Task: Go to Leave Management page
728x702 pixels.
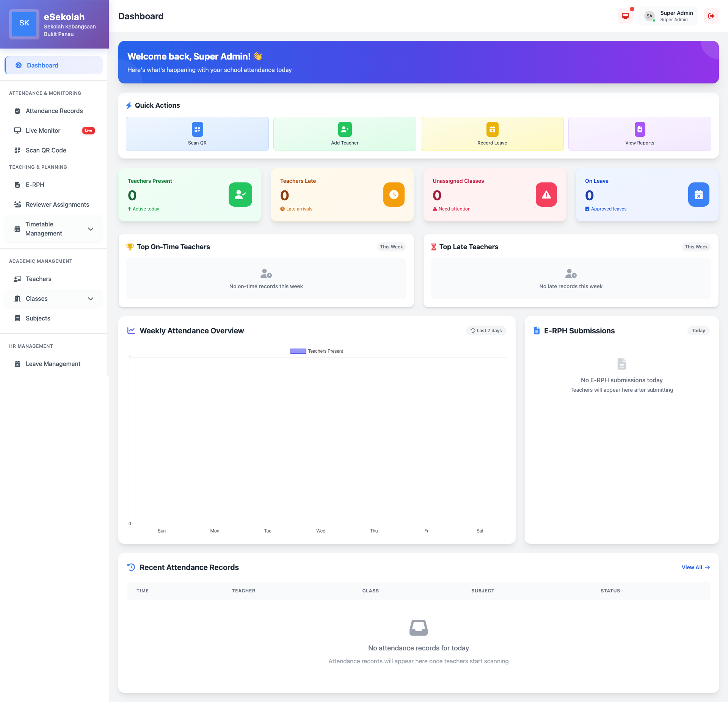Action: [x=53, y=364]
